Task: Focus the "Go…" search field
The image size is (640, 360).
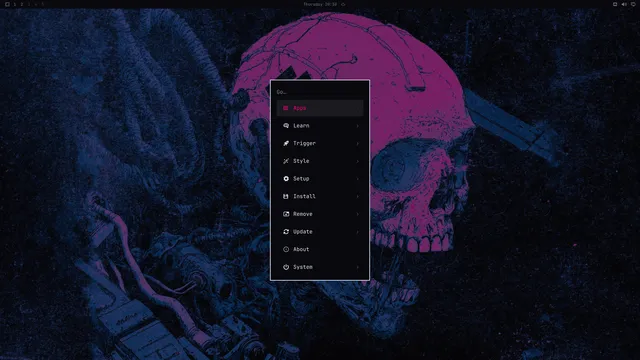Action: pos(320,92)
